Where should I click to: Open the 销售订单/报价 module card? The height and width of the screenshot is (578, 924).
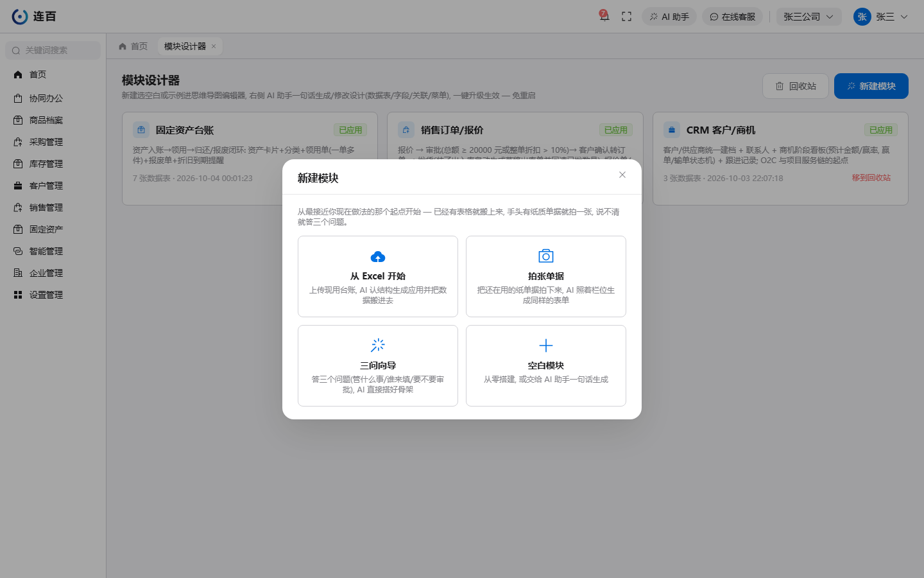coord(515,136)
